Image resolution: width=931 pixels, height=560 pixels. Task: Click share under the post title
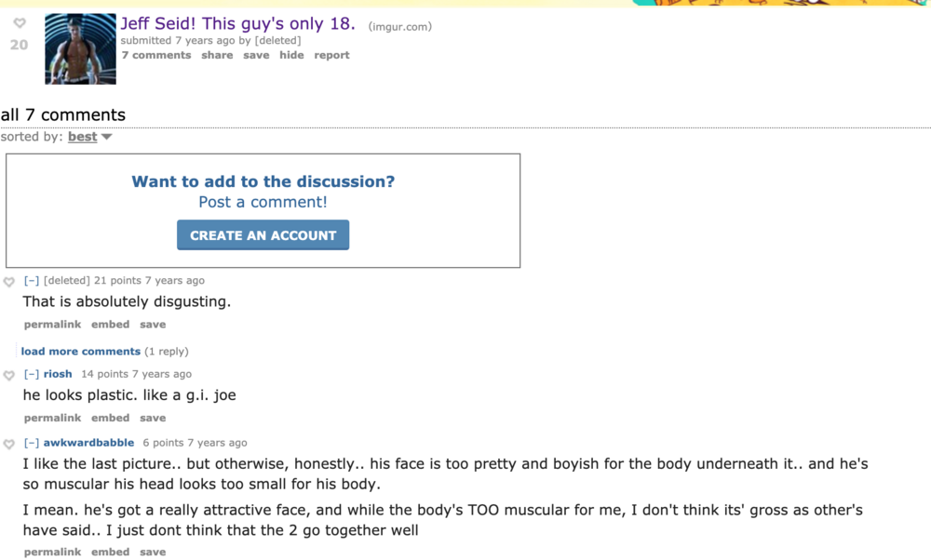(x=217, y=55)
